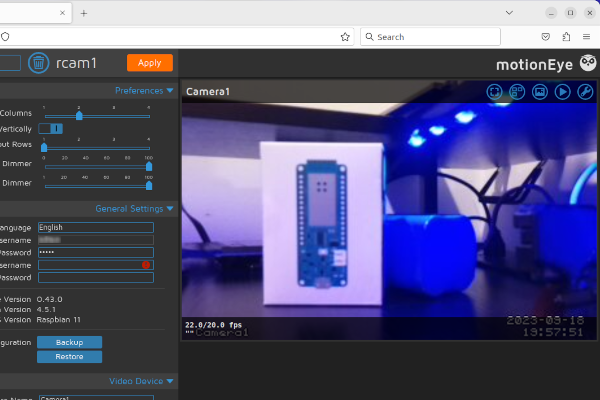Open a new browser tab with plus
The width and height of the screenshot is (600, 400).
tap(84, 13)
